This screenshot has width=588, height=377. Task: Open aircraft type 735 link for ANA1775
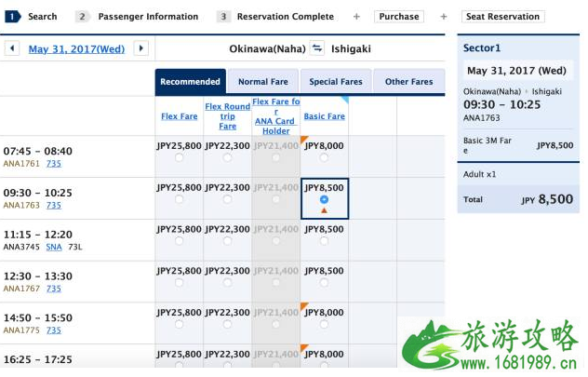click(54, 330)
